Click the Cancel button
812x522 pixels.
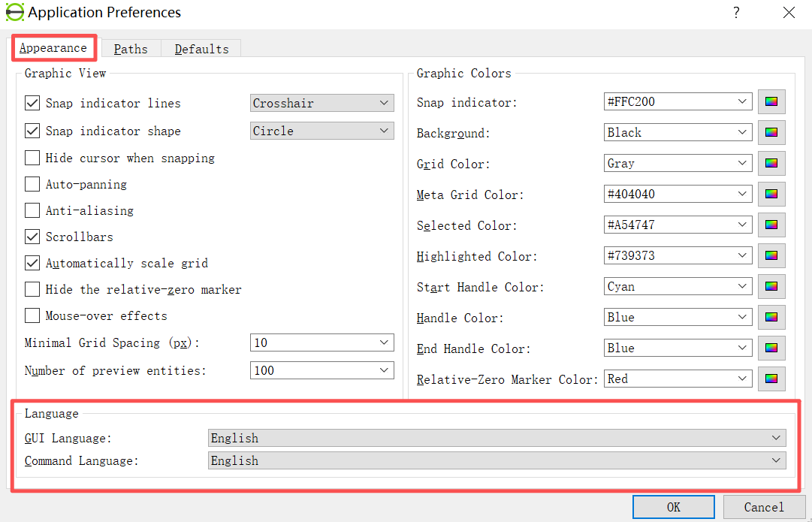pyautogui.click(x=765, y=507)
